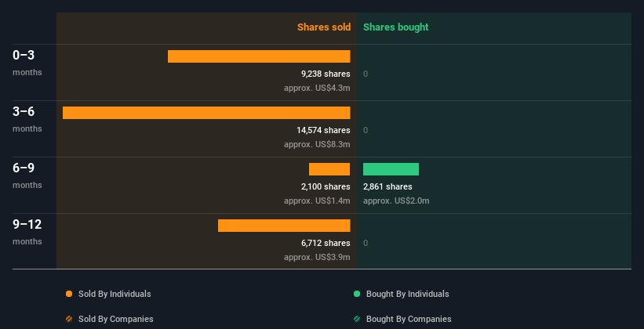Click the 3–6 months orange sold bar
The height and width of the screenshot is (329, 644).
(206, 113)
